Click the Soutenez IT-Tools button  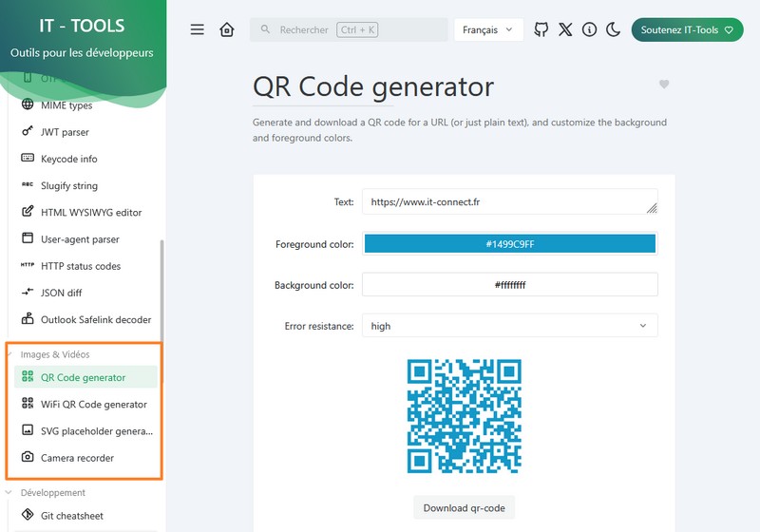(x=687, y=29)
